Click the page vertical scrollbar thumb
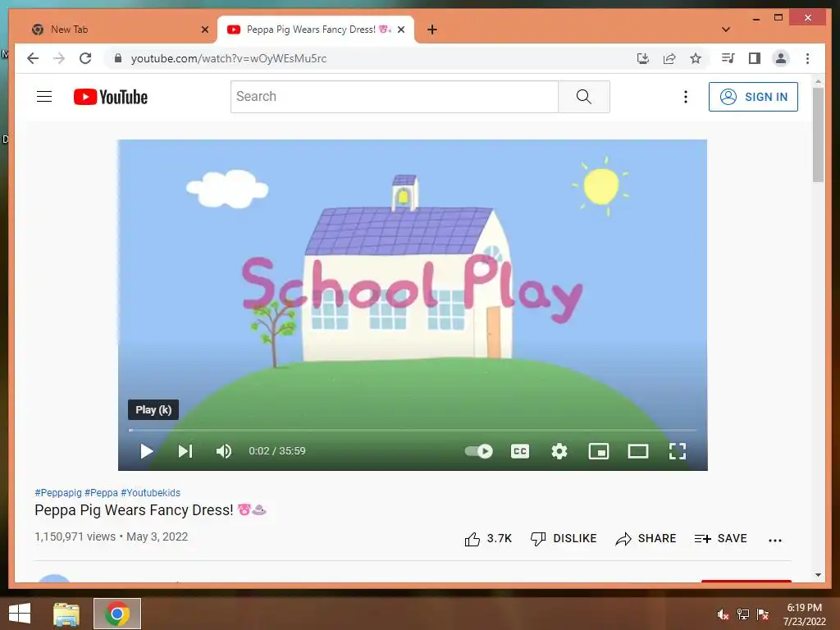This screenshot has width=840, height=630. [x=818, y=135]
